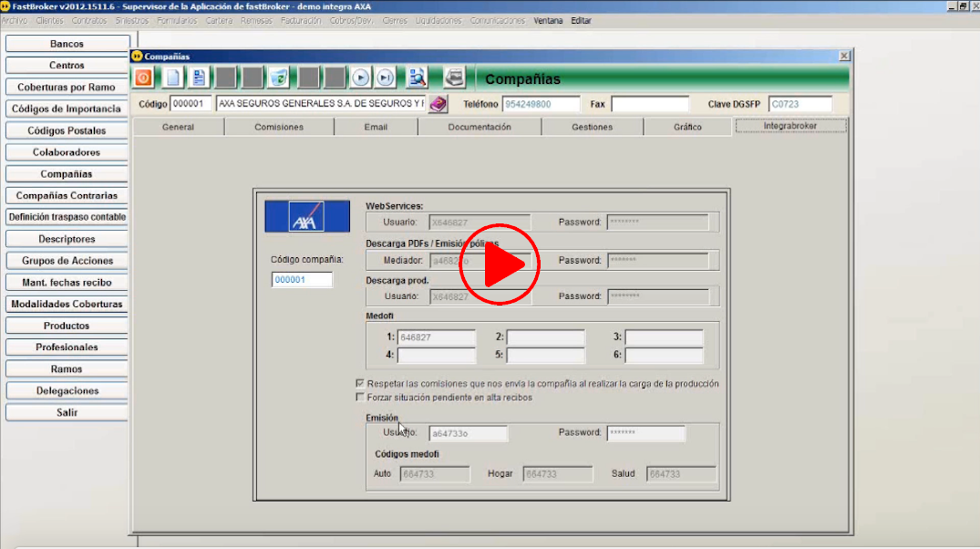Click the WebServices Usuario field
This screenshot has width=980, height=549.
pos(480,222)
